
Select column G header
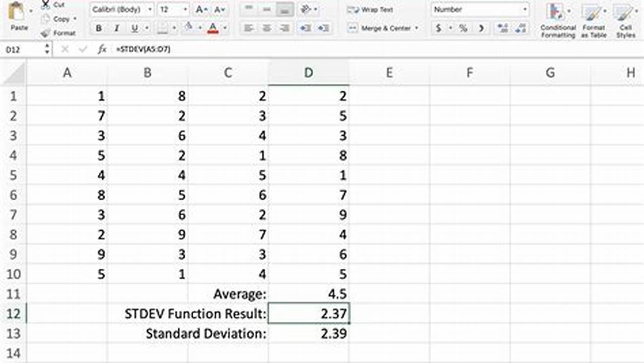[x=550, y=73]
